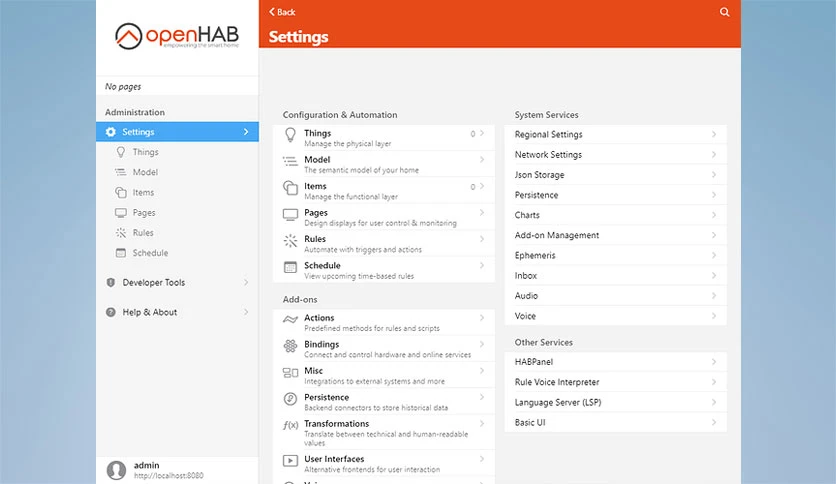Click the Transformations f(x) icon
This screenshot has width=836, height=484.
[x=291, y=425]
